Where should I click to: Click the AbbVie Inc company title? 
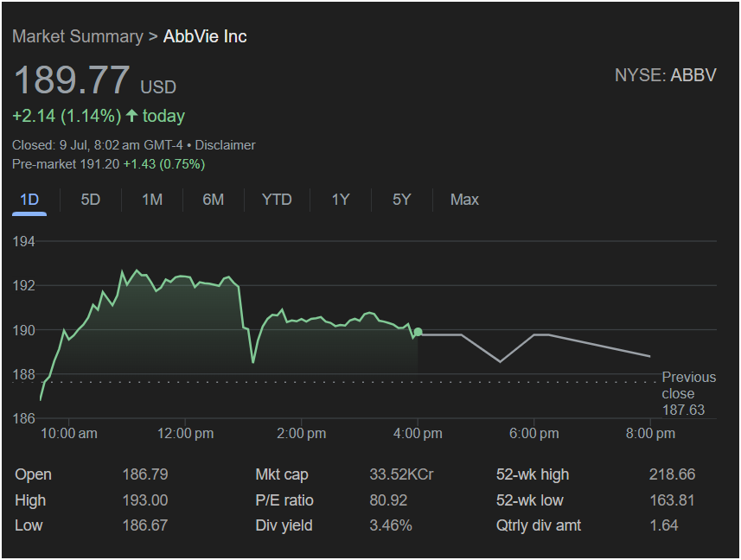(205, 36)
